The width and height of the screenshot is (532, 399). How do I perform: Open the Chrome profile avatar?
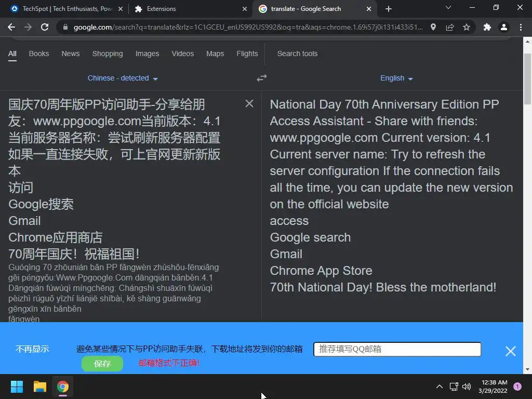click(504, 27)
